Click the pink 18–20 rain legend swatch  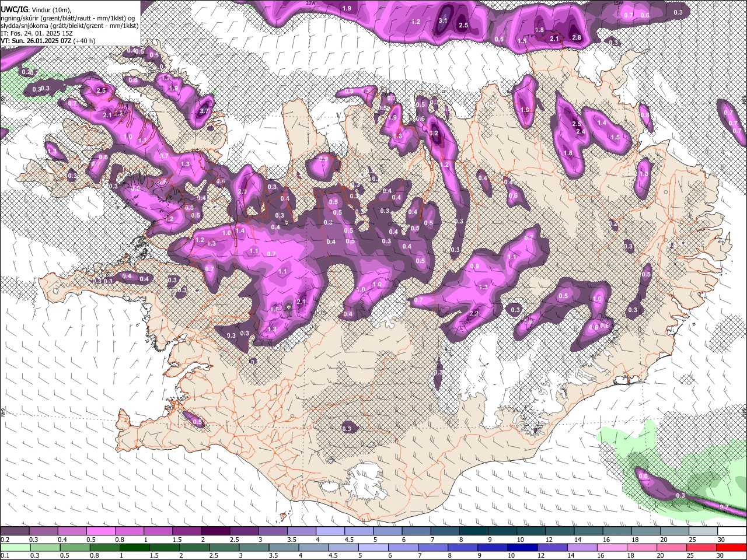pos(641,547)
